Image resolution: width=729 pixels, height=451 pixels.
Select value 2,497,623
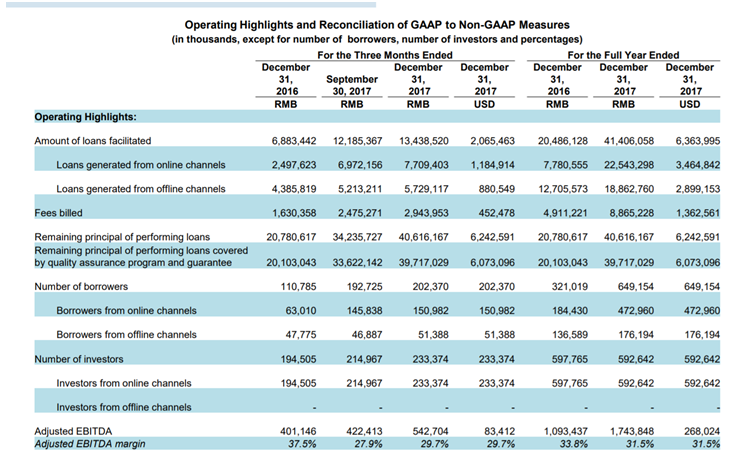pyautogui.click(x=294, y=165)
